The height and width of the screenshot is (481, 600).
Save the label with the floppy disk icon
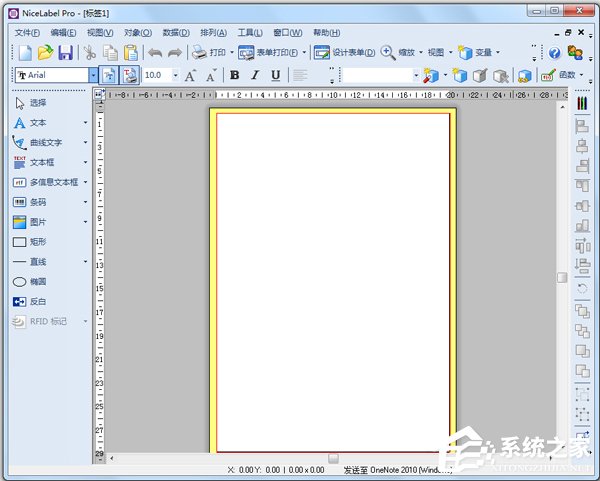click(65, 52)
